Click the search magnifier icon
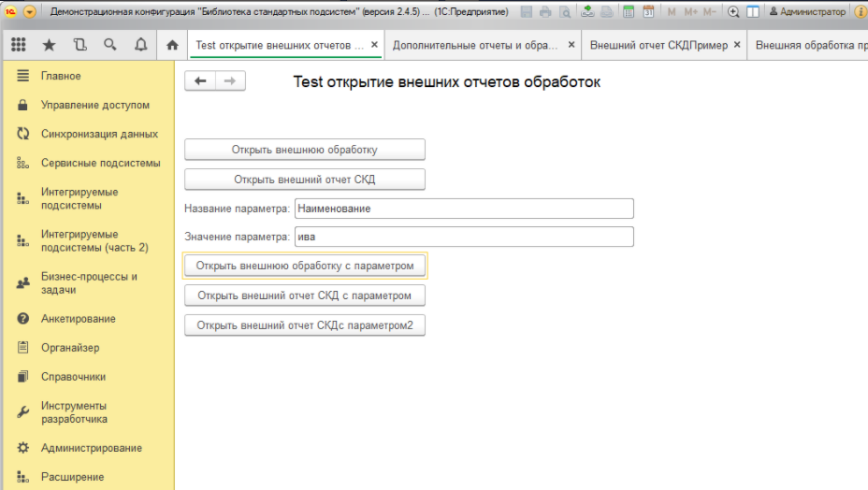The image size is (868, 490). (x=110, y=45)
